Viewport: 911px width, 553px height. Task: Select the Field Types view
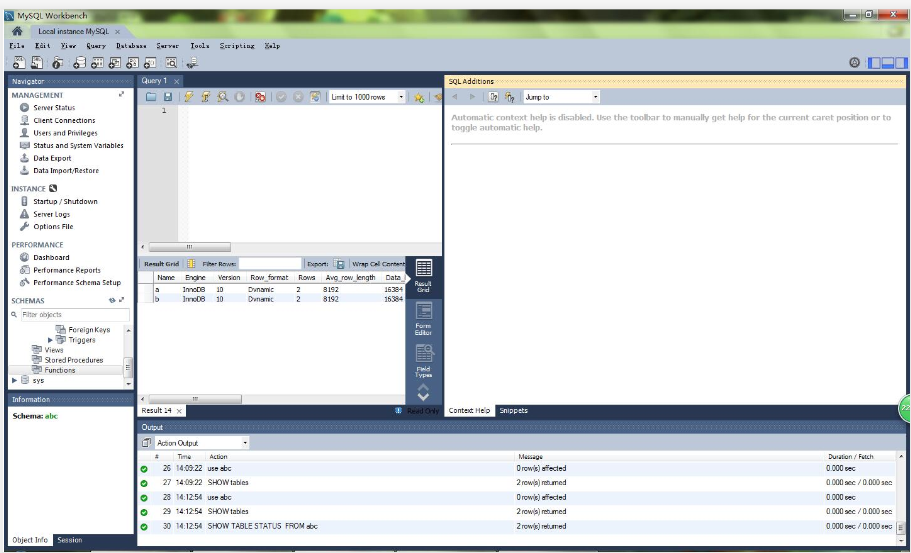424,361
